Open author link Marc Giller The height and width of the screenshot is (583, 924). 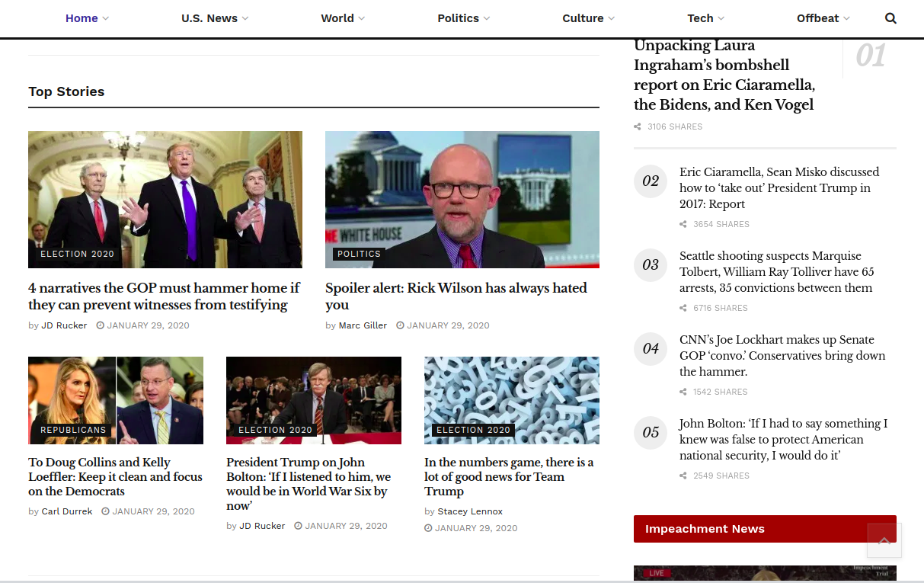click(363, 325)
